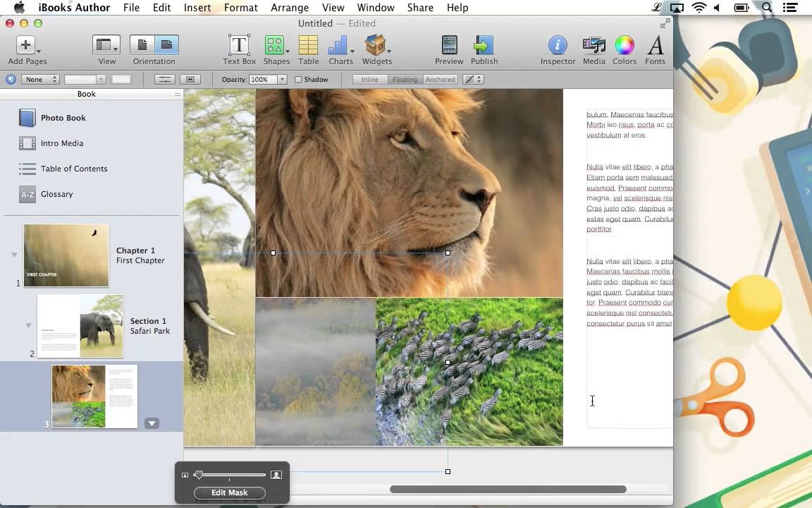Viewport: 812px width, 508px height.
Task: Click the image adjust sliders icon
Action: 164,79
